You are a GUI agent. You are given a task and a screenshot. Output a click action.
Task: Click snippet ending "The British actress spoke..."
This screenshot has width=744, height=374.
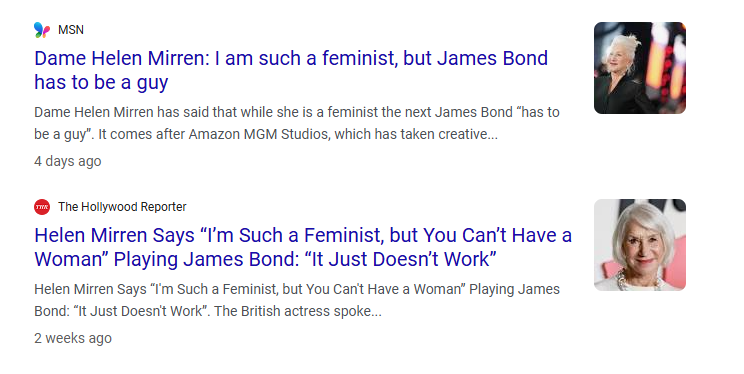point(297,300)
